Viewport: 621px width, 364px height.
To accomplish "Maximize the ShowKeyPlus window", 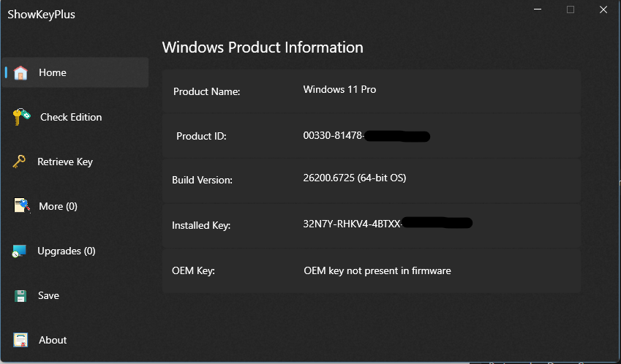I will click(x=571, y=10).
